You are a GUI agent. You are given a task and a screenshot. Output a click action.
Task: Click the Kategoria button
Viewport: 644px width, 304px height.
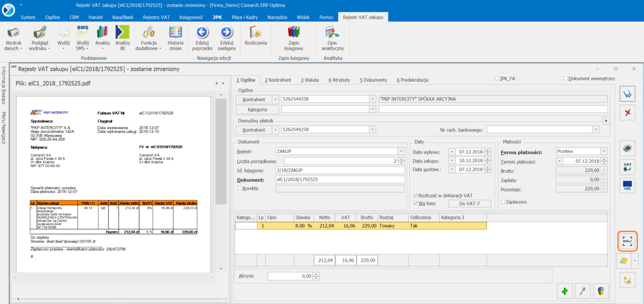(257, 109)
